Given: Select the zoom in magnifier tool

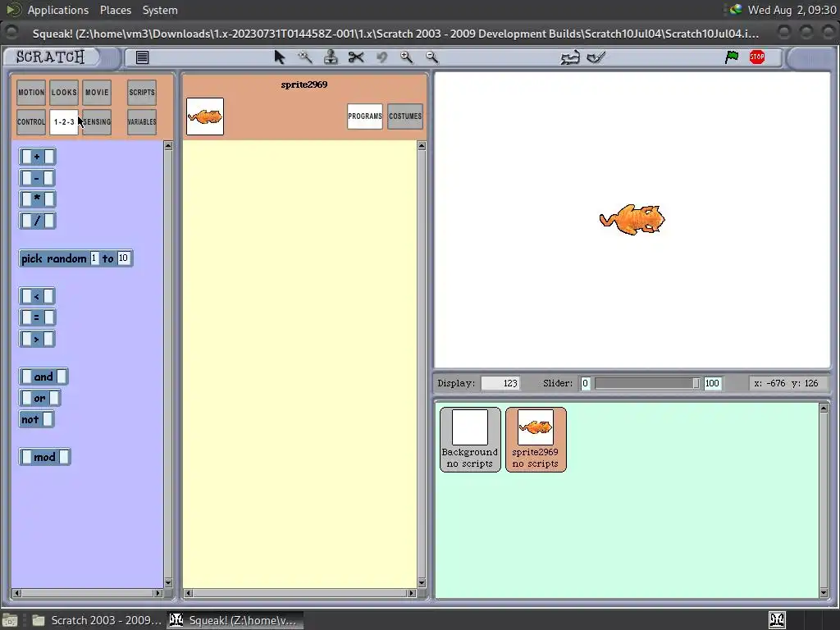Looking at the screenshot, I should [x=407, y=57].
